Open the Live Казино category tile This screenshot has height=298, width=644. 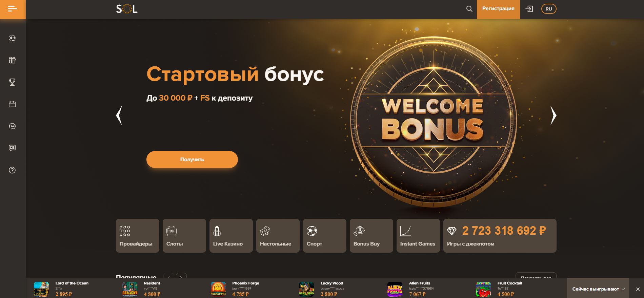click(231, 236)
